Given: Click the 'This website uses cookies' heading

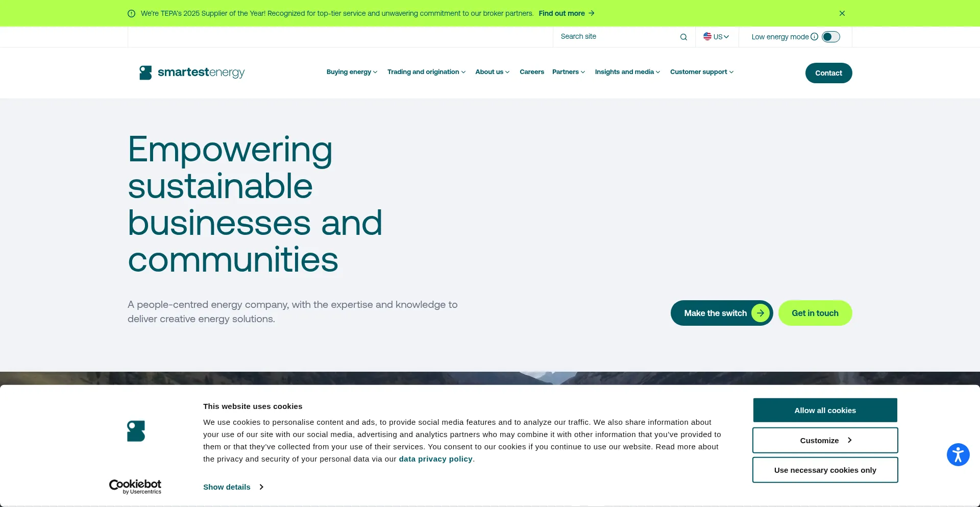Looking at the screenshot, I should click(253, 406).
